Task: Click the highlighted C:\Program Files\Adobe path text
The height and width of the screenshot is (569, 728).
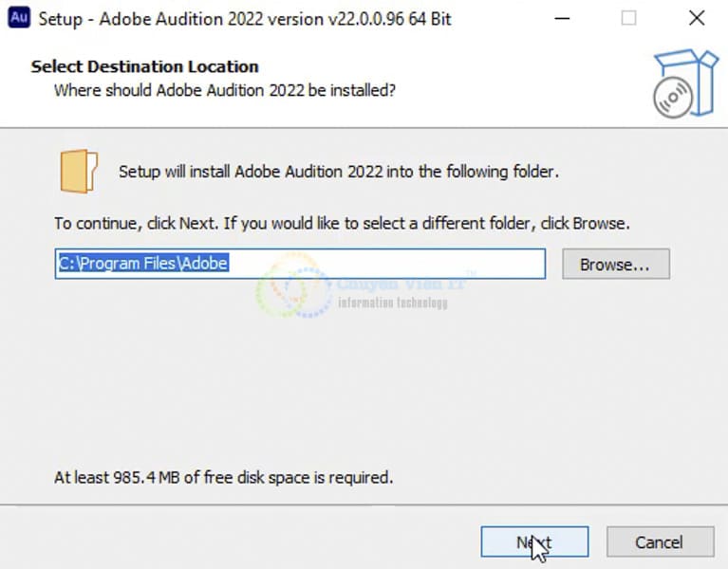Action: 143,264
